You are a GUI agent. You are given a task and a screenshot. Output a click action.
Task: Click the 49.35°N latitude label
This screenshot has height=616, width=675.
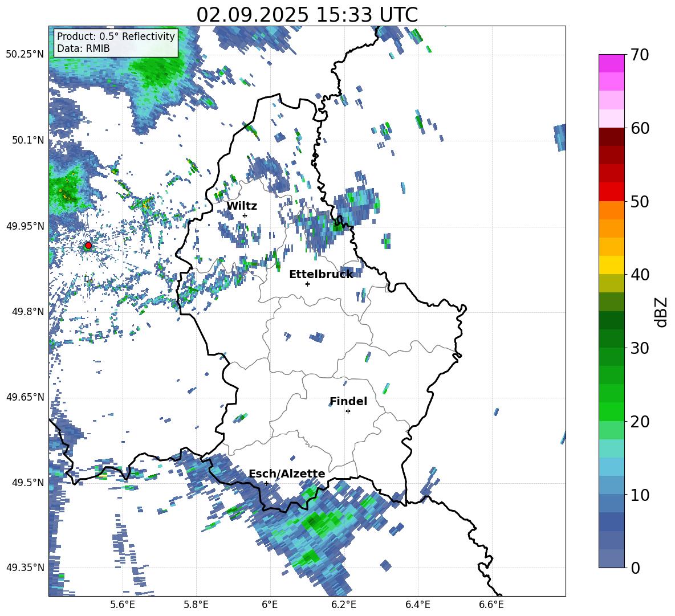pyautogui.click(x=25, y=568)
